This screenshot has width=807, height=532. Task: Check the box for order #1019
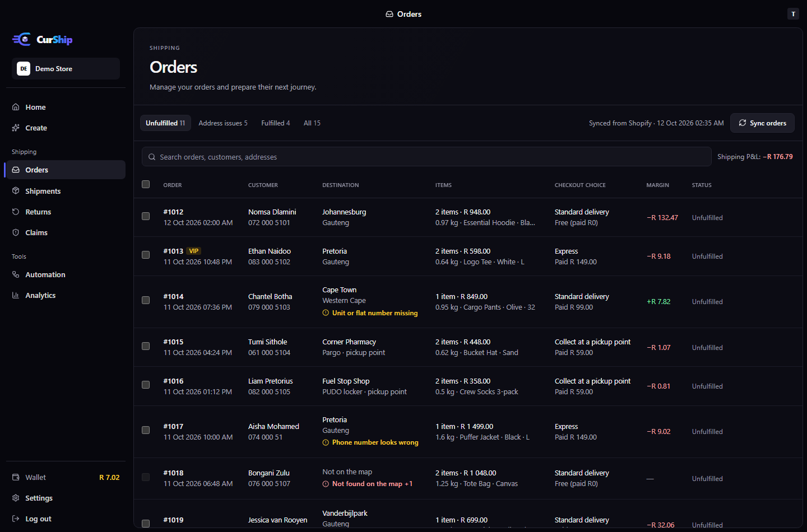click(146, 524)
